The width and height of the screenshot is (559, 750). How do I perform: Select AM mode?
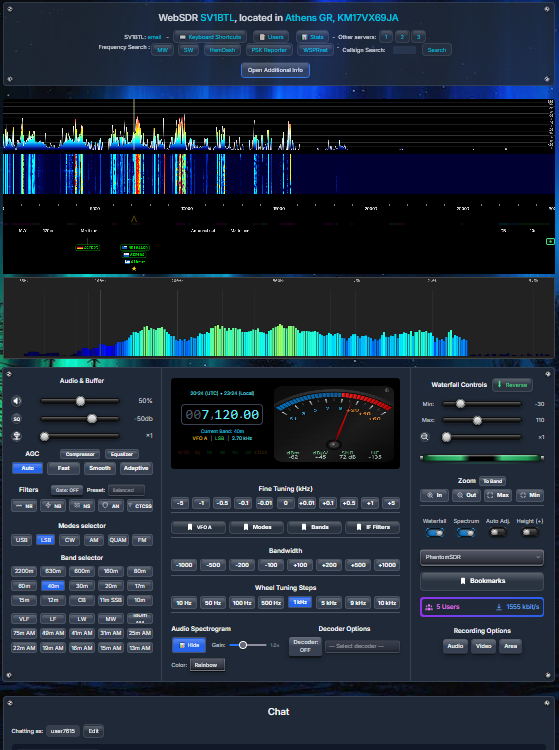[x=94, y=540]
